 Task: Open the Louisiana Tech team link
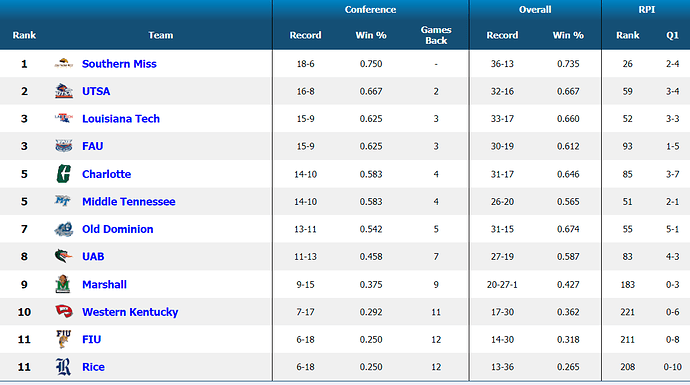[121, 119]
